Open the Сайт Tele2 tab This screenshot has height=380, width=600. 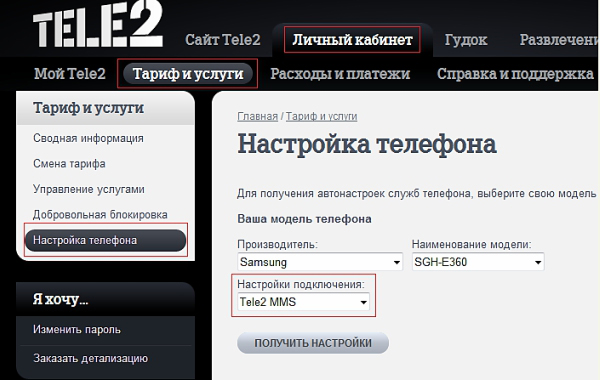click(223, 40)
